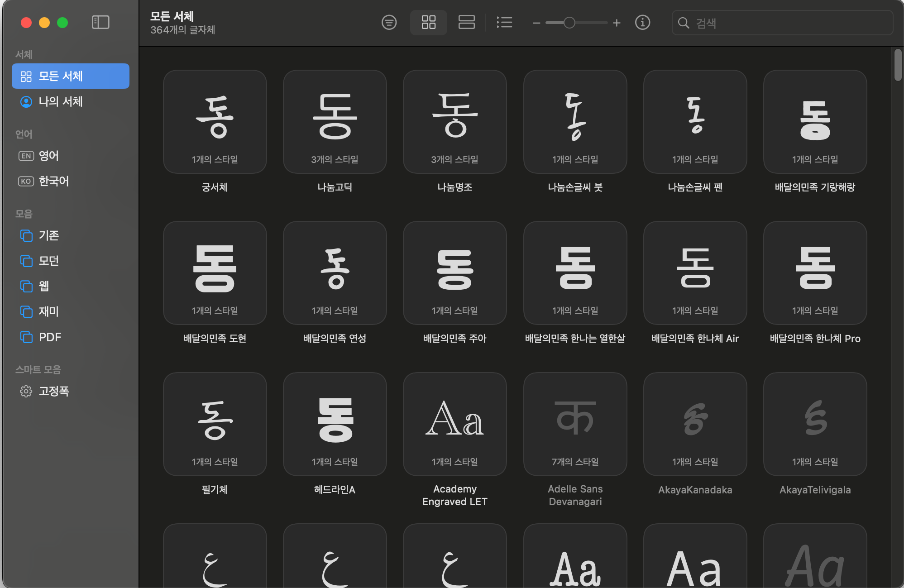
Task: Click the vertical scrollbar handle
Action: click(898, 66)
